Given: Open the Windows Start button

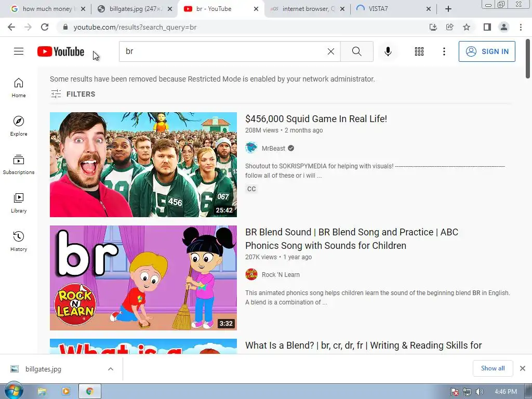Looking at the screenshot, I should 14,391.
